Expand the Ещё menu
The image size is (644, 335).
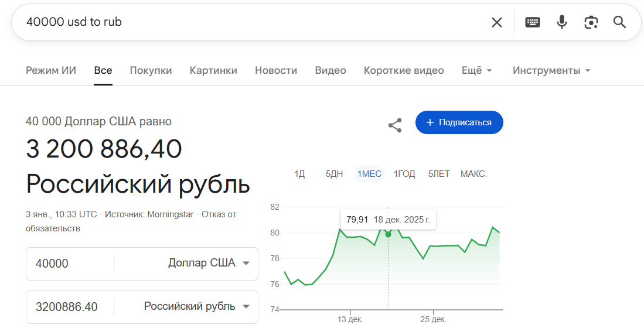coord(476,70)
